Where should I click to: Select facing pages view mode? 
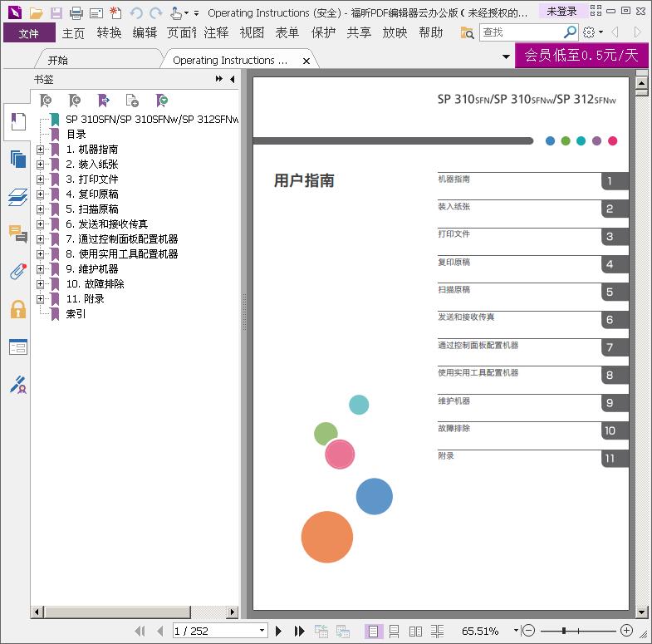(415, 631)
